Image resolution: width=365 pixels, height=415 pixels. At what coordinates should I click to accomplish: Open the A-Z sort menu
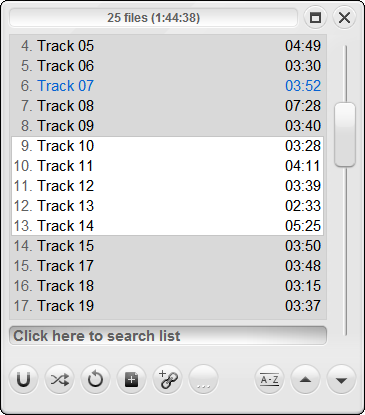pos(269,379)
